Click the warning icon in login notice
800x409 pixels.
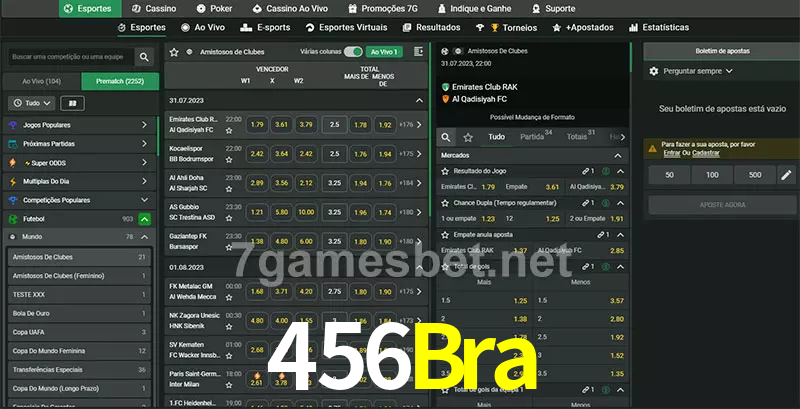(x=653, y=149)
